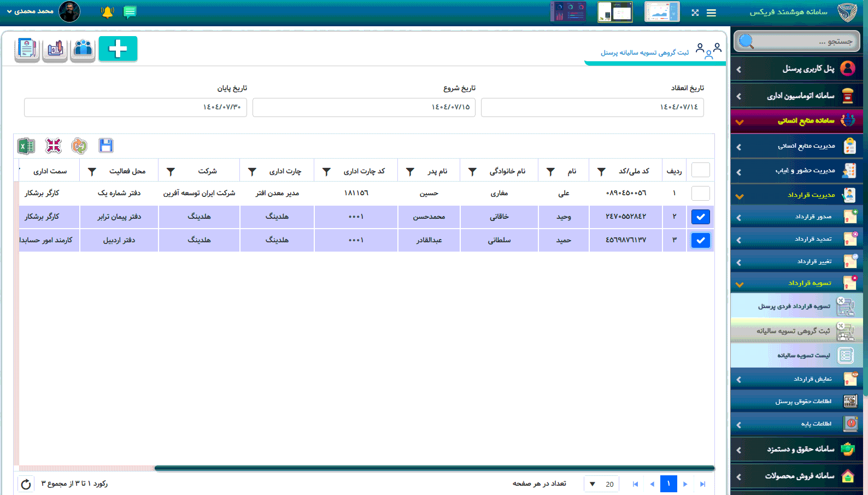
Task: Click the green plus add button
Action: [x=118, y=49]
